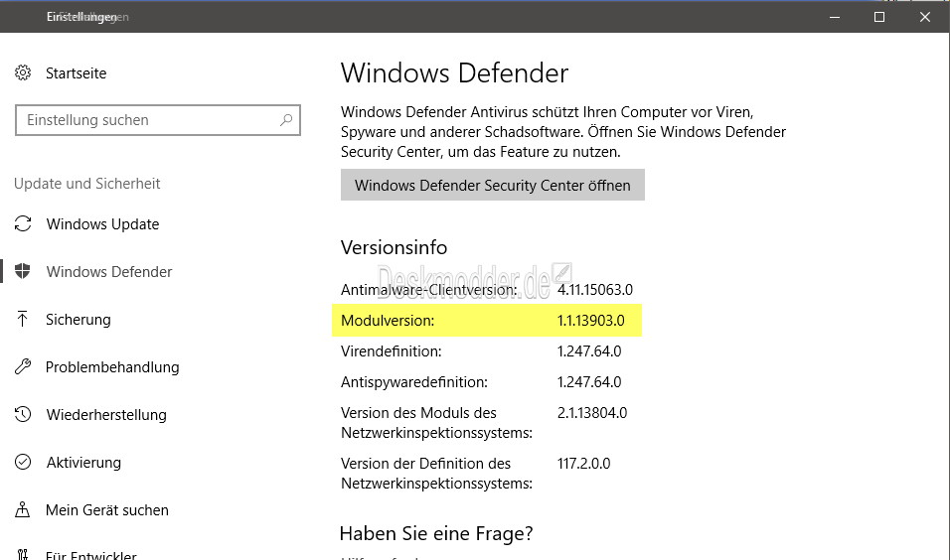Click Antimalware-Clientversion value 4.11.15063.0

tap(595, 289)
